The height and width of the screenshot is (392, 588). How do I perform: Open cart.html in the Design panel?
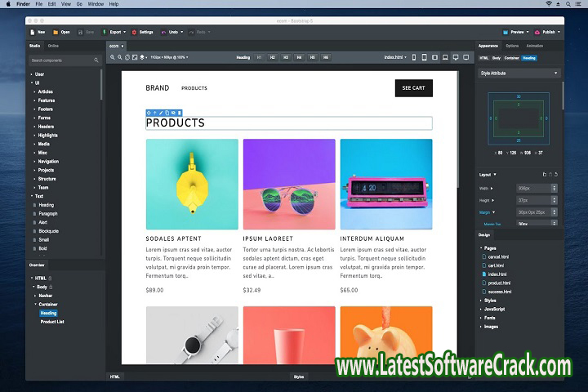[x=497, y=265]
